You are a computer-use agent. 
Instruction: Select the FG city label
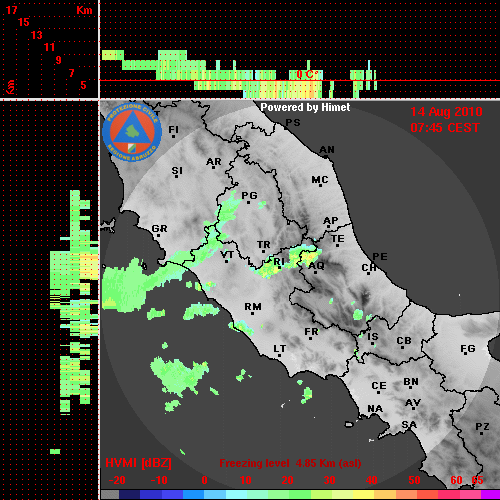point(467,349)
